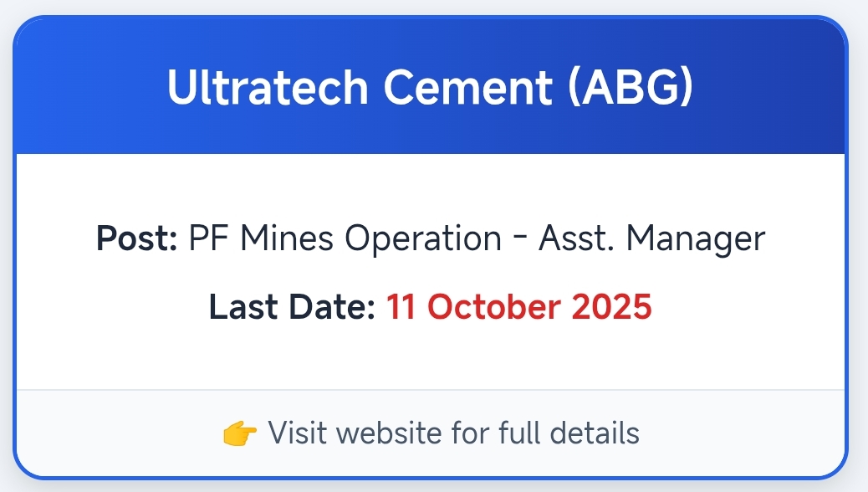Click the day number '11' in the date

pos(401,307)
